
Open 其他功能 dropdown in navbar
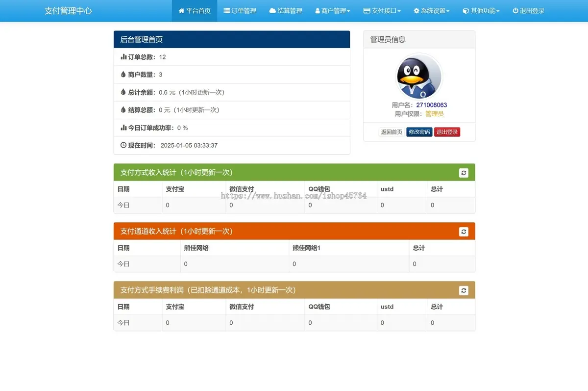pyautogui.click(x=481, y=11)
